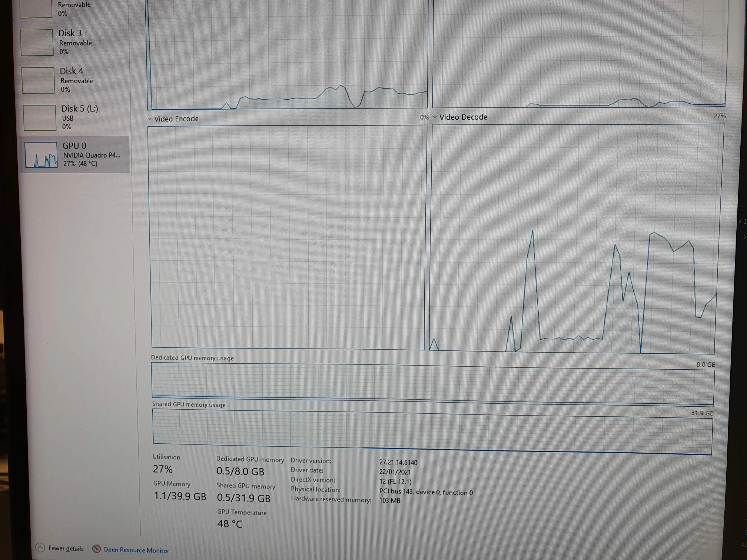Click the partially visible Removable disk thumbnail
This screenshot has width=747, height=560.
36,9
